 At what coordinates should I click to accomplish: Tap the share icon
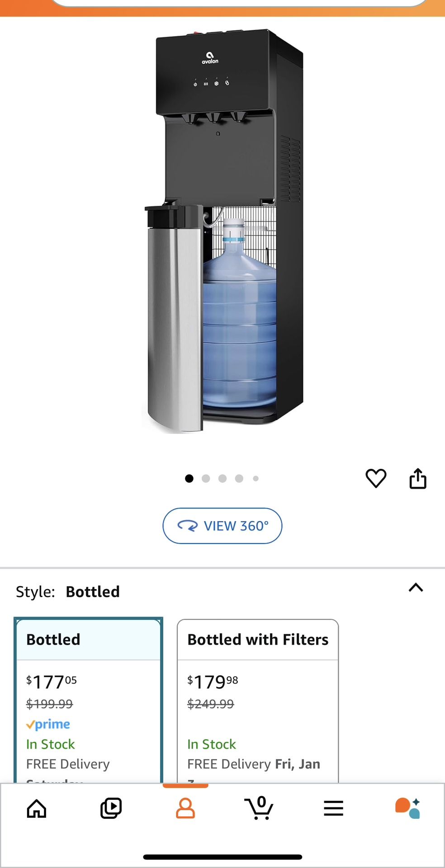tap(418, 478)
